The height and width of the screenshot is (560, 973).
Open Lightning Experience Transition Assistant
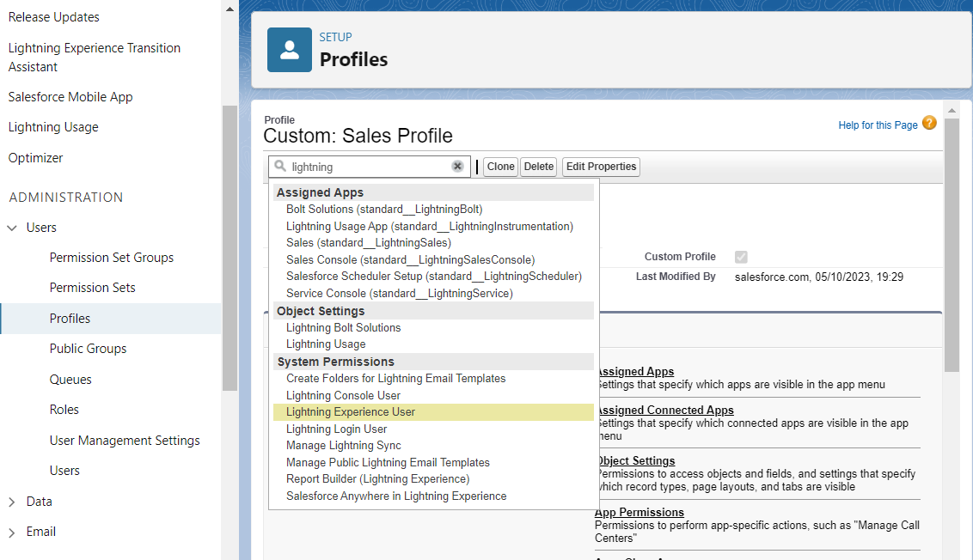(x=95, y=57)
